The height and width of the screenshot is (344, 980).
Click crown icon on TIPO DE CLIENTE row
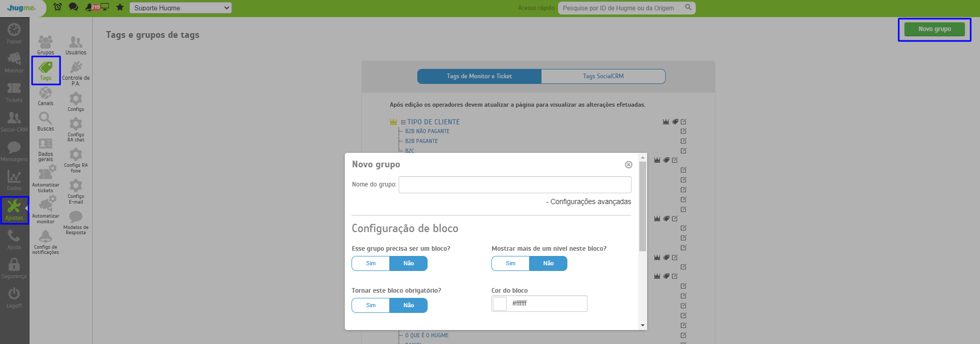[666, 122]
